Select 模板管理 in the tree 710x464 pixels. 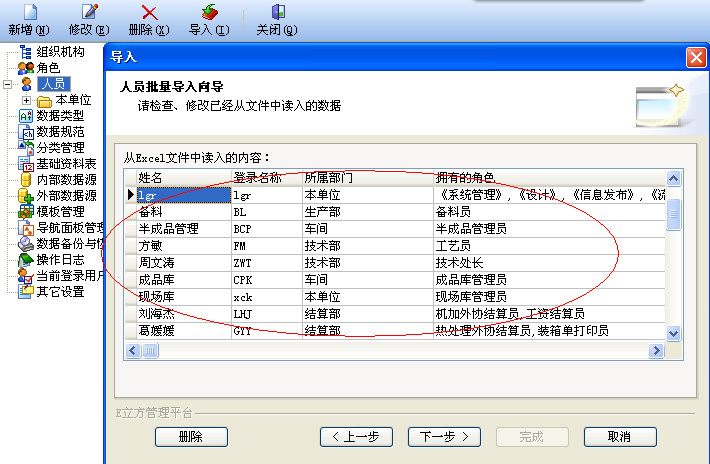pyautogui.click(x=60, y=211)
